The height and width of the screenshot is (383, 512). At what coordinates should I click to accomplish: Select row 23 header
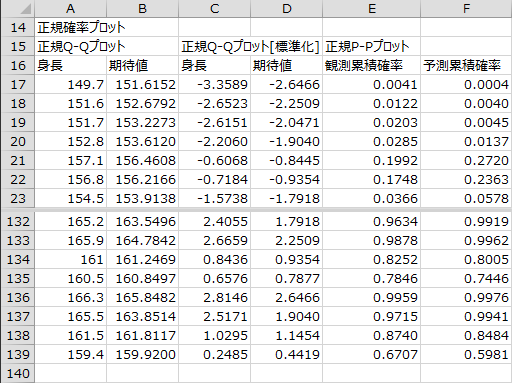17,198
